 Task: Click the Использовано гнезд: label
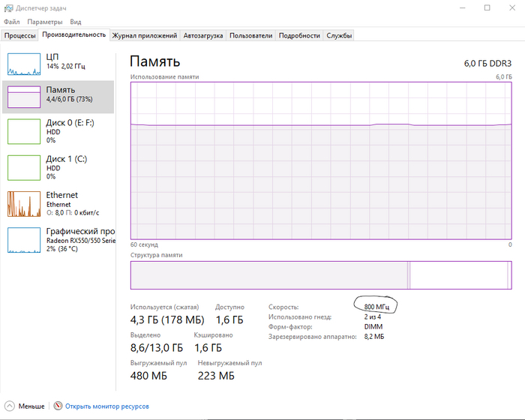(x=300, y=316)
